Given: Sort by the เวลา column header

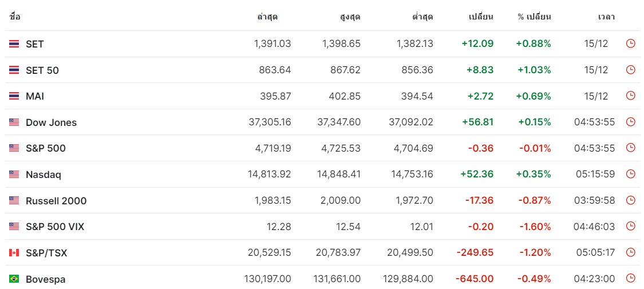Looking at the screenshot, I should (606, 17).
